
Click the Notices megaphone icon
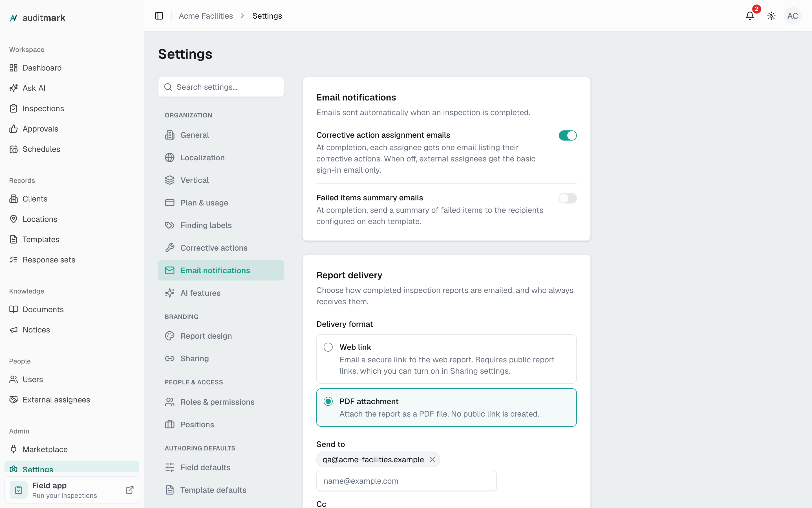click(14, 330)
